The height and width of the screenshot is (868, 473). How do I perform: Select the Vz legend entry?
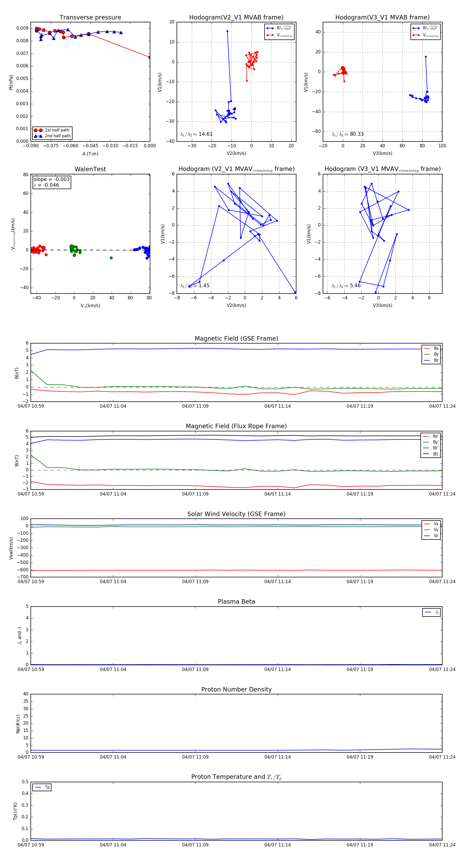pyautogui.click(x=431, y=536)
